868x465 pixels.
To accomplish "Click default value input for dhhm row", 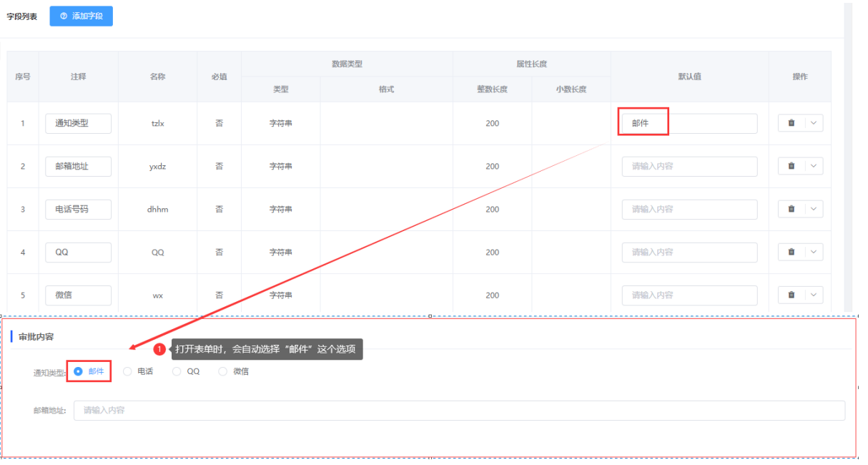I will pyautogui.click(x=689, y=209).
